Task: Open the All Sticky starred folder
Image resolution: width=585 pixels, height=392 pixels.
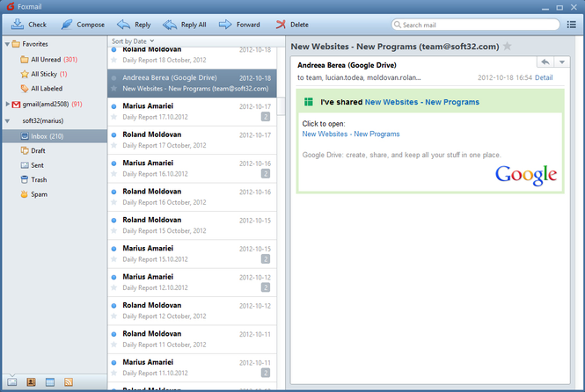Action: [x=44, y=74]
